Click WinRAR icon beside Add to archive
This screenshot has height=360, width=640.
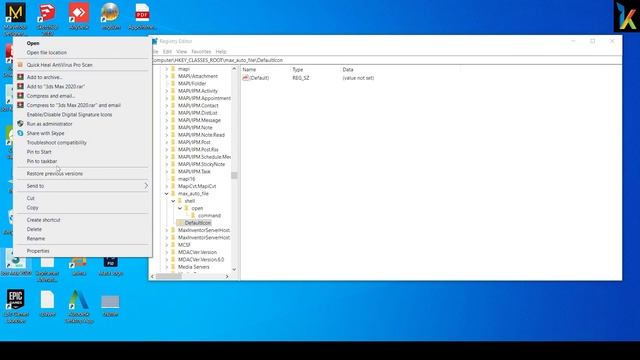tap(20, 77)
